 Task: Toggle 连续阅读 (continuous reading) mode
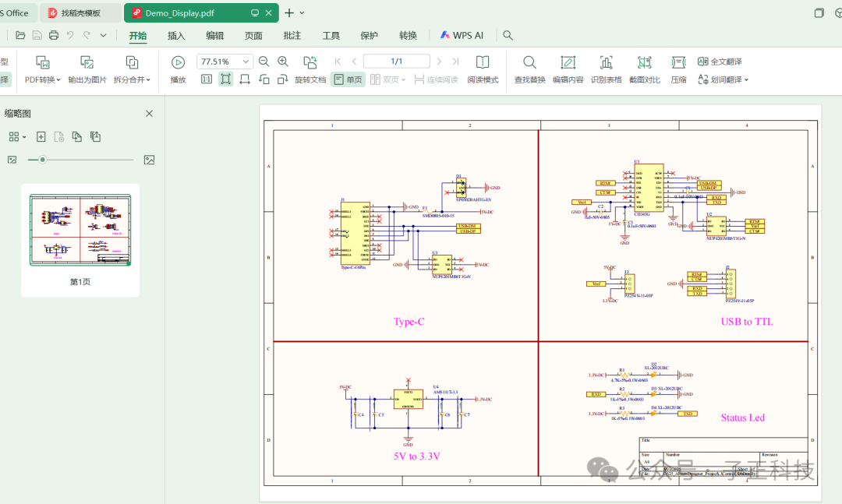436,79
